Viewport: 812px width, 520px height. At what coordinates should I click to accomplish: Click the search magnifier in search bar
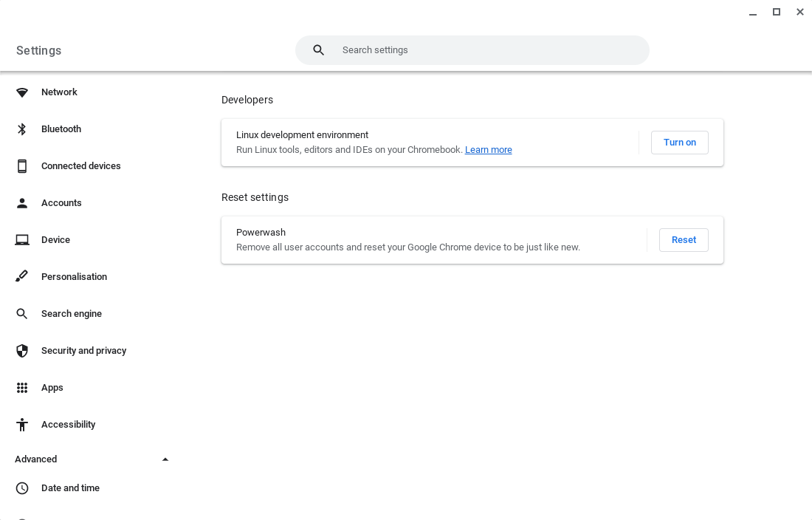tap(318, 49)
